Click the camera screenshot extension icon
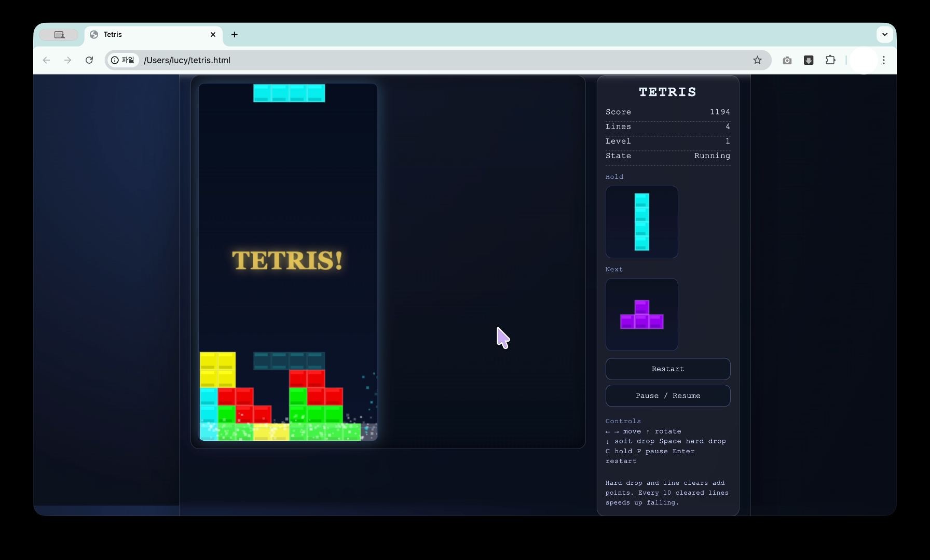This screenshot has width=930, height=560. [787, 60]
